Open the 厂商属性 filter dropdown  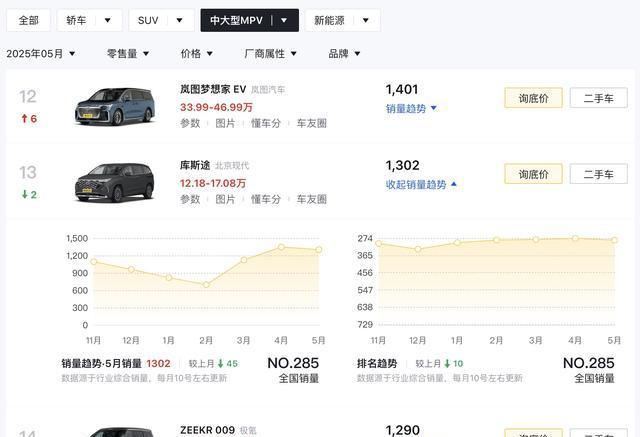(x=270, y=53)
